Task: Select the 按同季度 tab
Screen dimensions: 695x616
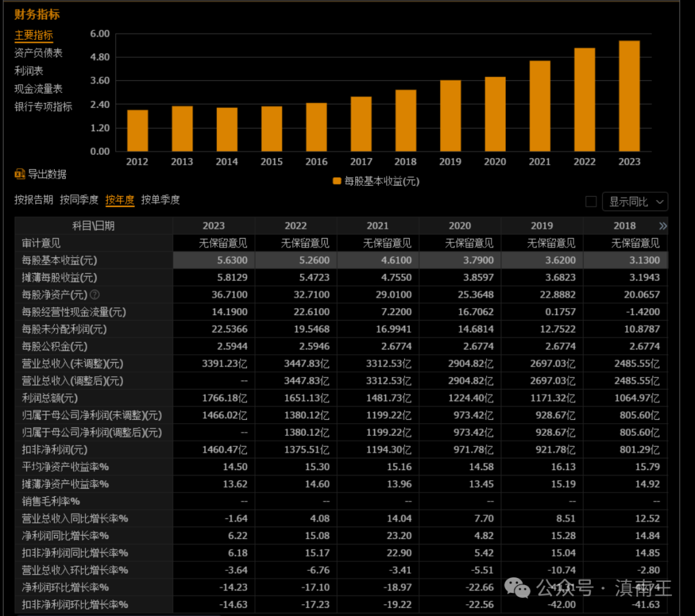Action: pyautogui.click(x=79, y=200)
